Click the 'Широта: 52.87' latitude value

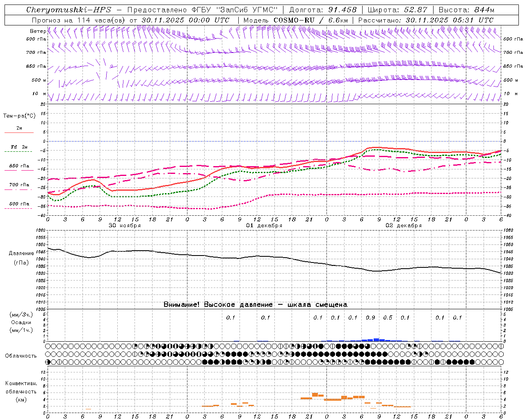click(x=397, y=10)
